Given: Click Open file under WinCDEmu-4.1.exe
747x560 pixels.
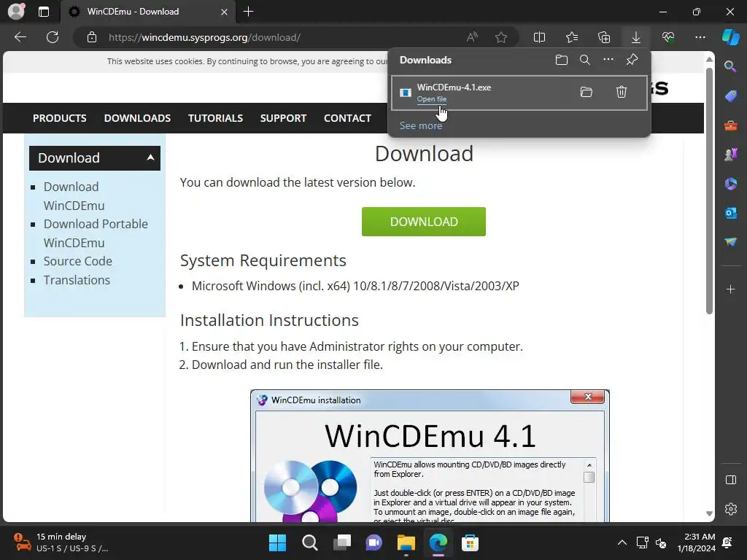Looking at the screenshot, I should pyautogui.click(x=432, y=99).
